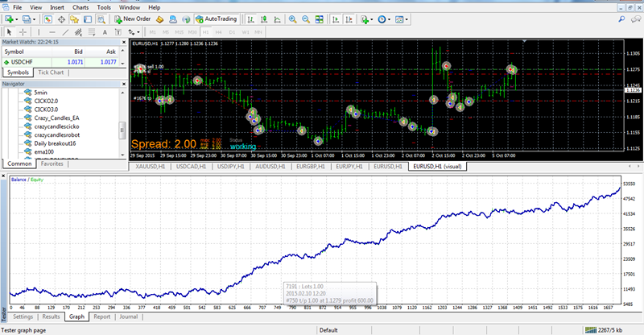Screen dimensions: 644x335
Task: Open the Charts menu
Action: [x=80, y=6]
